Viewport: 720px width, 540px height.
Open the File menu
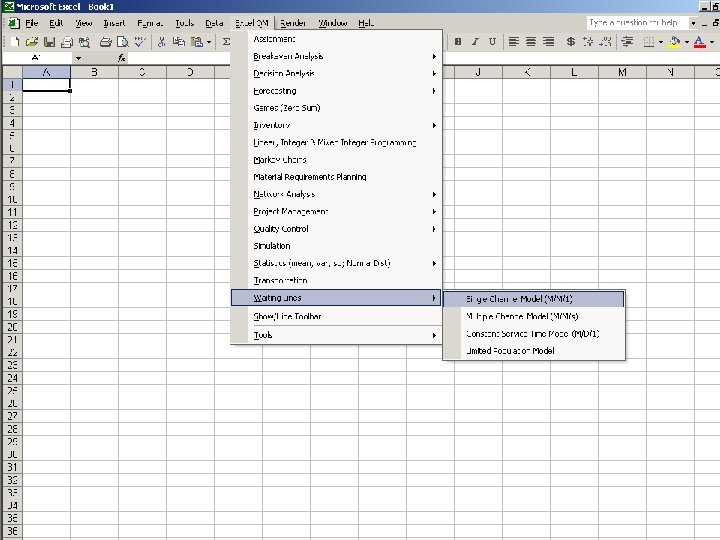click(31, 23)
